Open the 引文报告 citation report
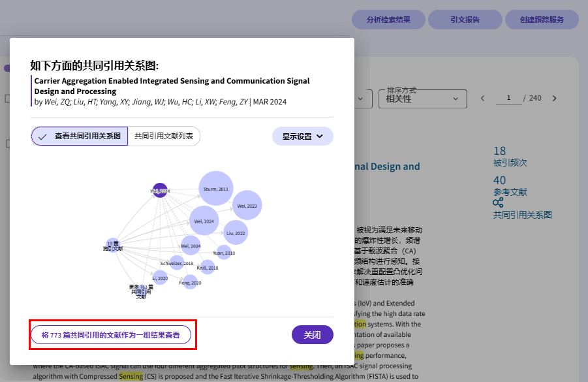This screenshot has height=382, width=588. [x=465, y=20]
